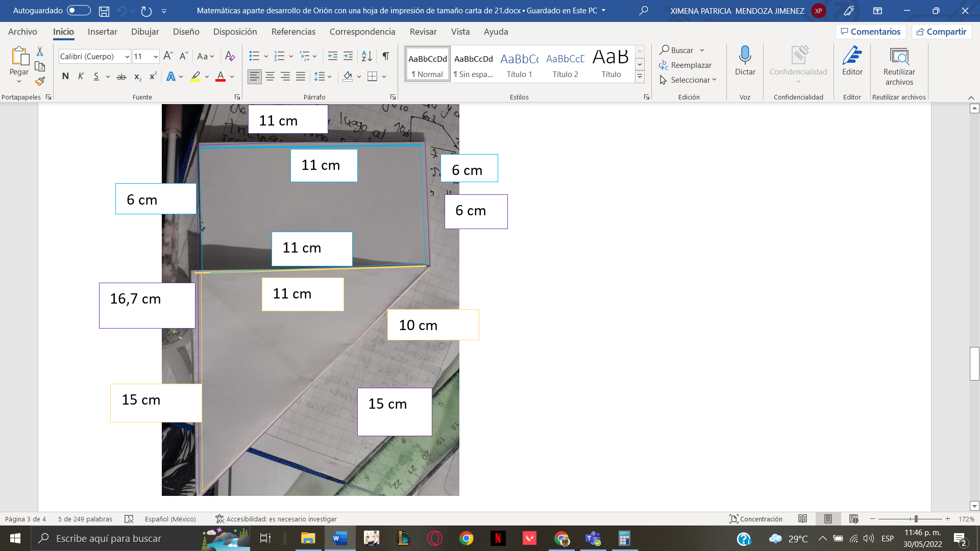This screenshot has height=551, width=980.
Task: Open the font size dropdown
Action: point(155,56)
